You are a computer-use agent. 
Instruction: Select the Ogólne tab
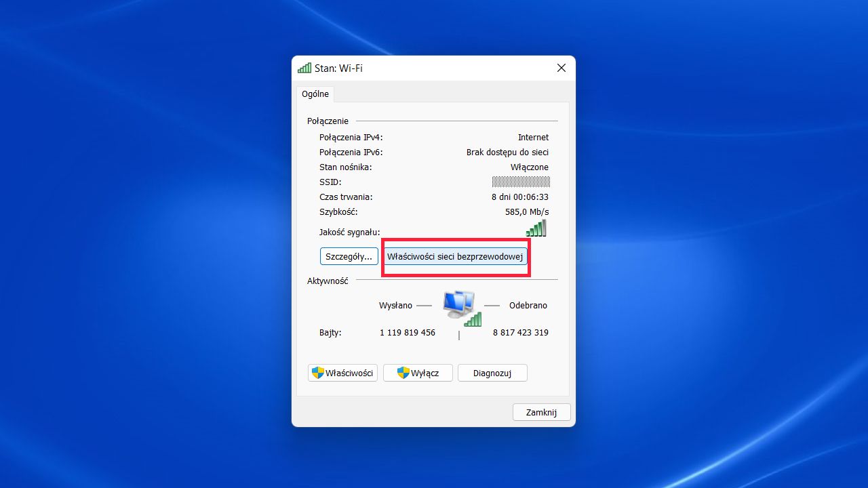tap(315, 94)
